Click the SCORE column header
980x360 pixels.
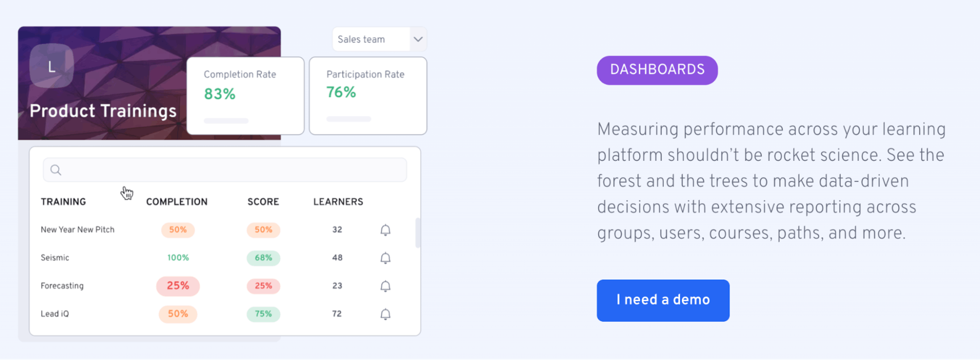[x=263, y=202]
